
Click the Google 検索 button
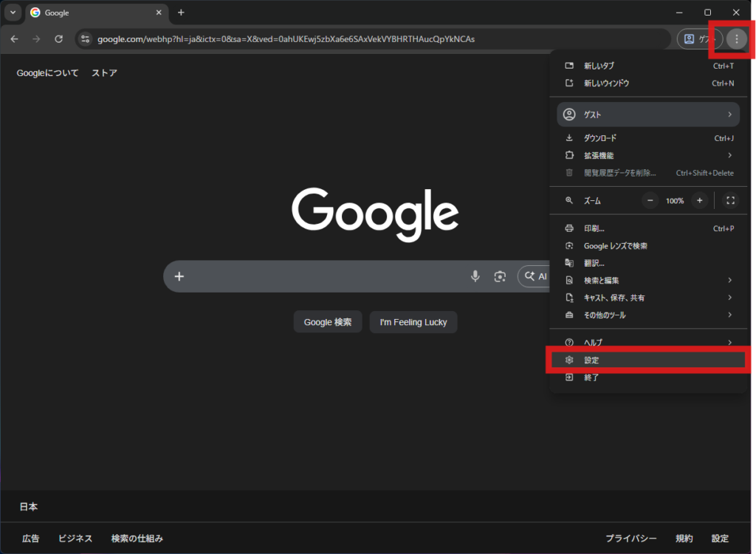click(328, 322)
